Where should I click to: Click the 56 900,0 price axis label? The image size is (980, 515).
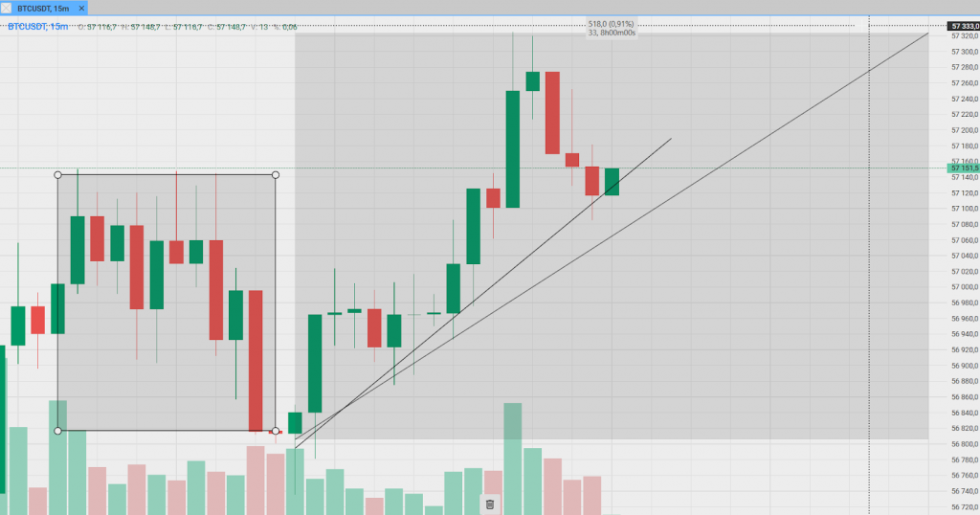click(x=965, y=366)
